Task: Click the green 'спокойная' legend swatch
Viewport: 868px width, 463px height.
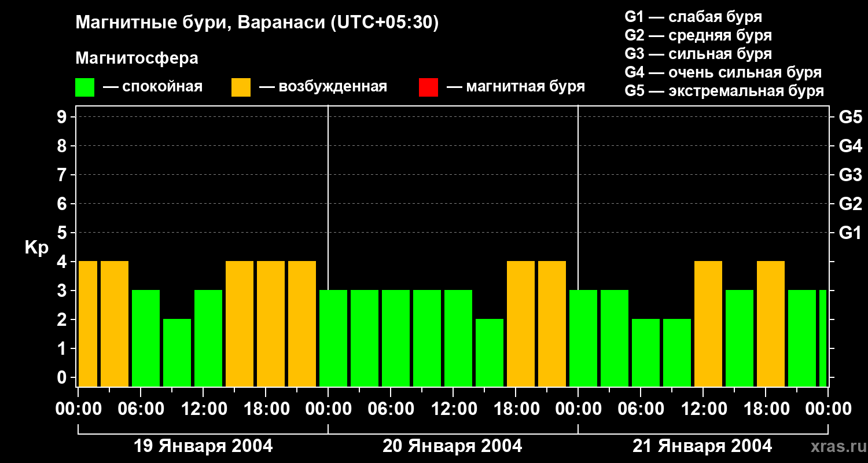Action: coord(84,87)
